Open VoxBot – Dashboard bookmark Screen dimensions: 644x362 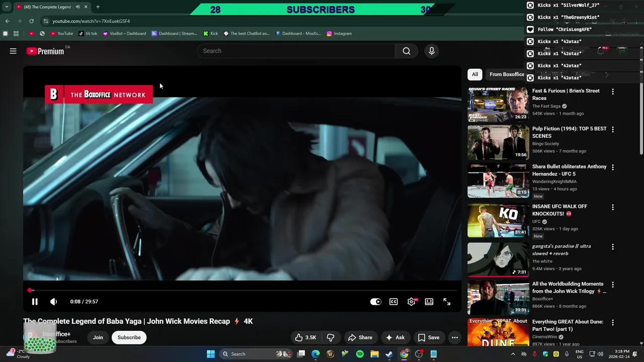pos(124,34)
